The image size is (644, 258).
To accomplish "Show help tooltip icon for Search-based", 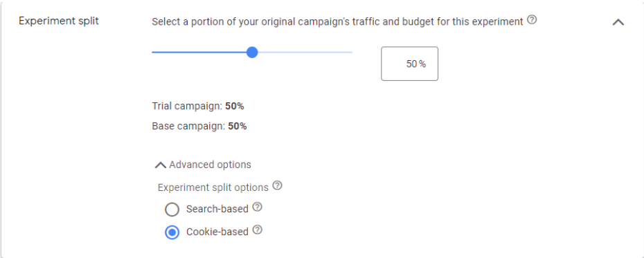I will click(x=257, y=207).
